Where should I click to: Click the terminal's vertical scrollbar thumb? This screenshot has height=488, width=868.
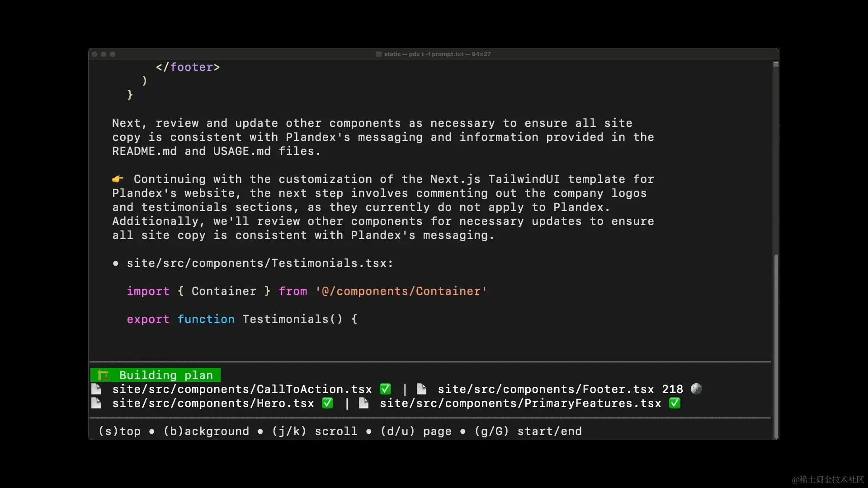[x=776, y=346]
